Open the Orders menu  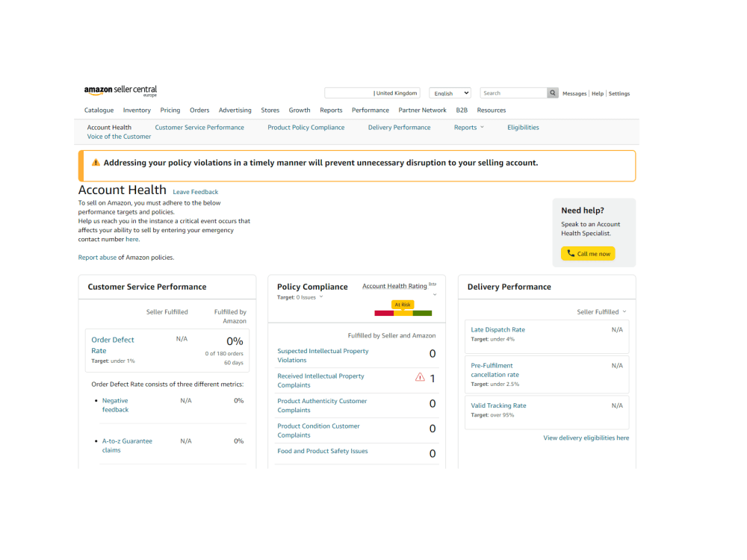click(x=199, y=110)
